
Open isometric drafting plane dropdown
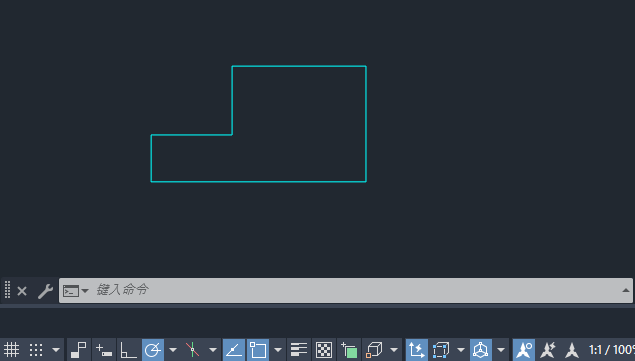click(213, 350)
